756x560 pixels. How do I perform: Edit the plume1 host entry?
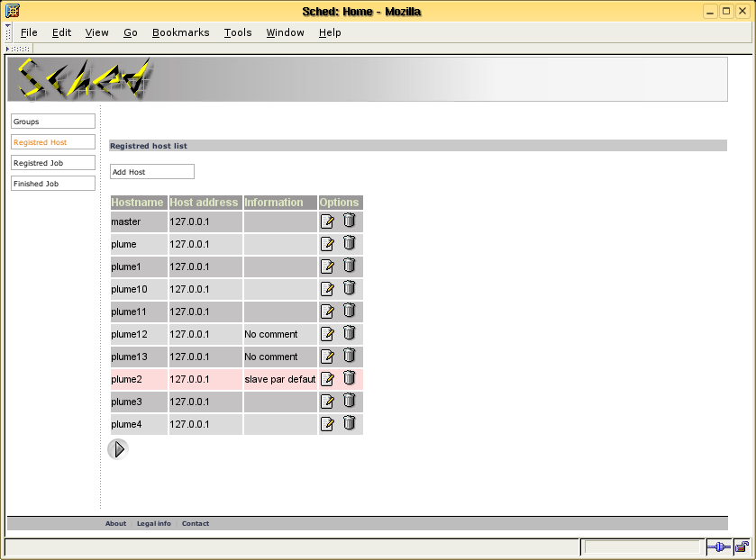coord(328,266)
